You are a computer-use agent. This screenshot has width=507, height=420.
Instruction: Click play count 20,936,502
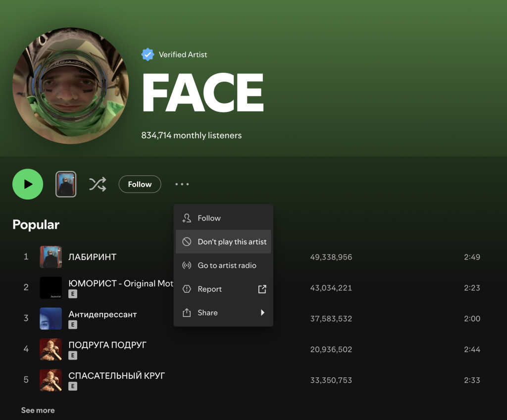[331, 349]
